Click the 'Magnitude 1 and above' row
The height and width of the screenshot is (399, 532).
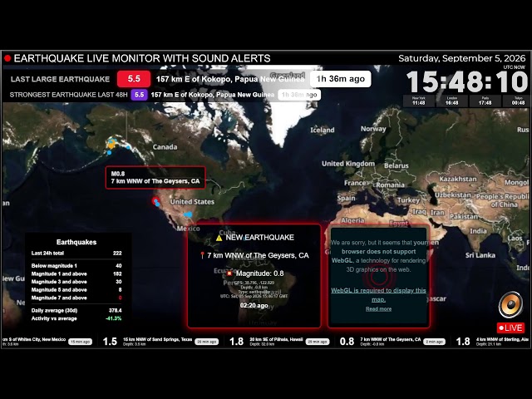click(76, 273)
